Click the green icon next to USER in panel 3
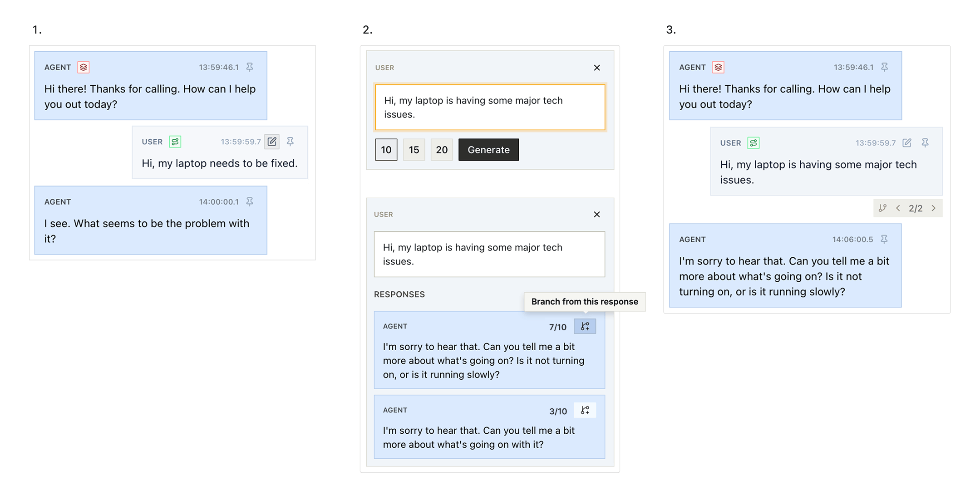980x495 pixels. tap(753, 143)
